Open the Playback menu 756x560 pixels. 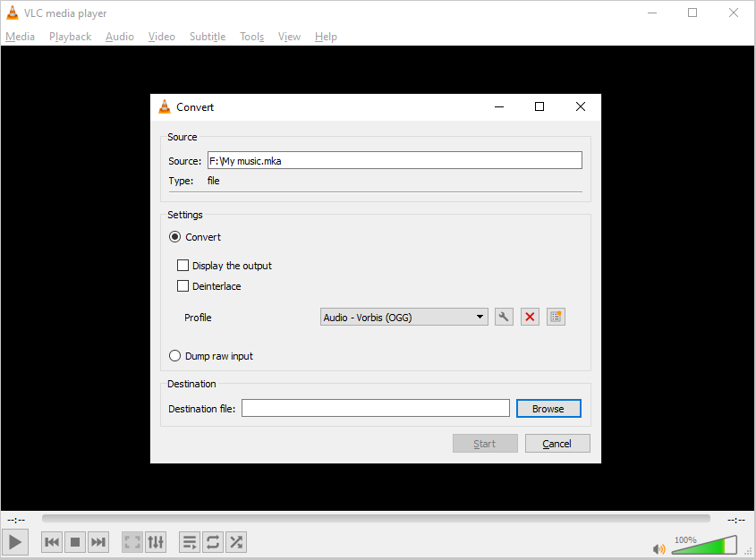coord(70,37)
